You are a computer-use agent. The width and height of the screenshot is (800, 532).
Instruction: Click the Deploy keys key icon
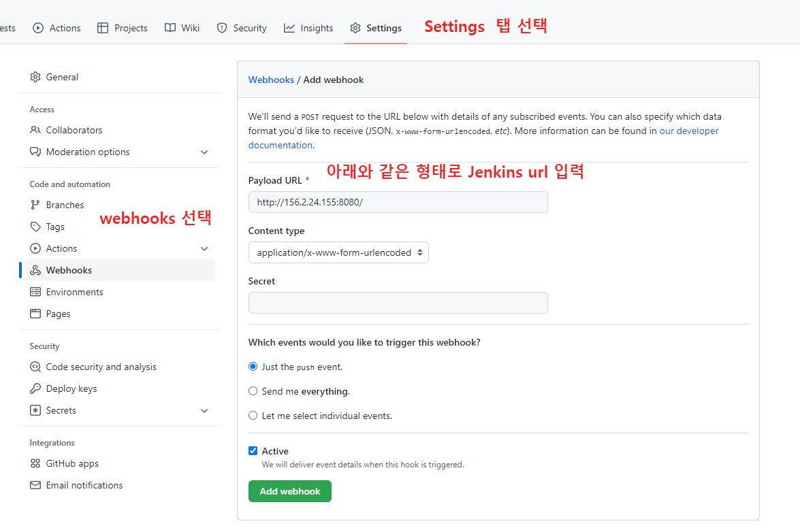coord(35,389)
